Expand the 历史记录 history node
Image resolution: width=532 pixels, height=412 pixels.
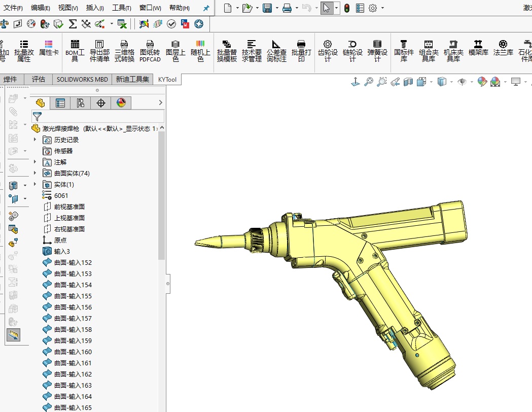[35, 140]
